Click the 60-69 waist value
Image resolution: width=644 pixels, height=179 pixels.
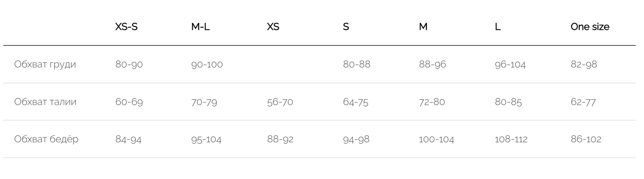click(129, 102)
